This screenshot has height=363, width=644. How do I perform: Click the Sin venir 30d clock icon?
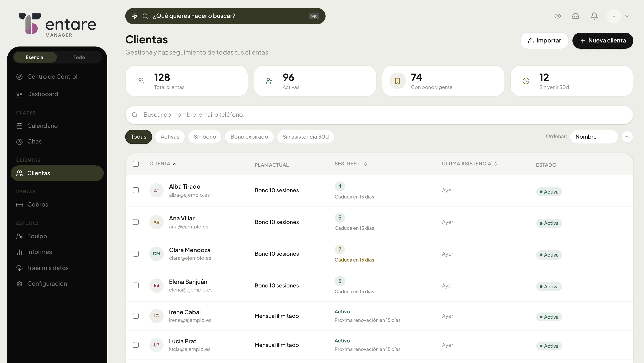pyautogui.click(x=526, y=81)
